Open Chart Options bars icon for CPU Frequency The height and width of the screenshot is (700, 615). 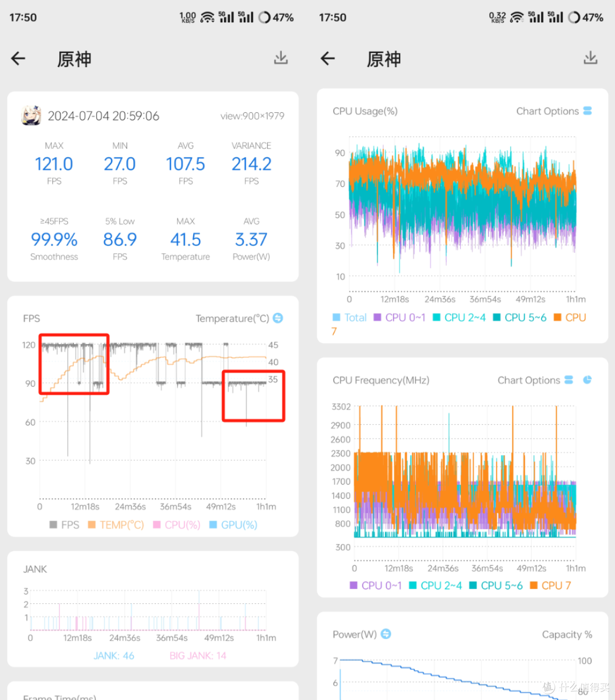[569, 380]
